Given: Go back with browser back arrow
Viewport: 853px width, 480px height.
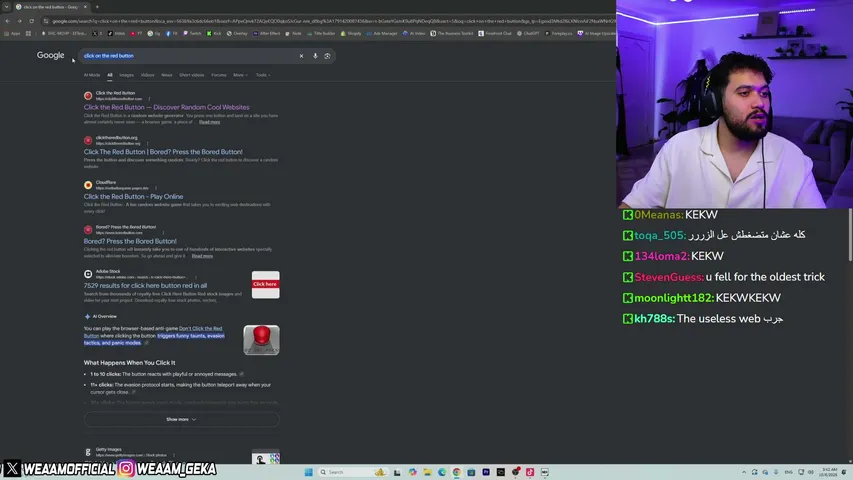Looking at the screenshot, I should pyautogui.click(x=8, y=21).
